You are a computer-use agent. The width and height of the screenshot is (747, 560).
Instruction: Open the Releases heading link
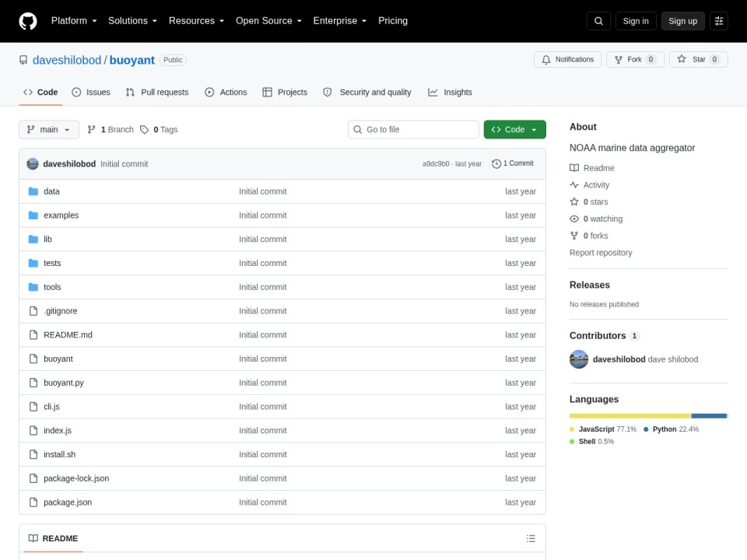click(x=589, y=285)
